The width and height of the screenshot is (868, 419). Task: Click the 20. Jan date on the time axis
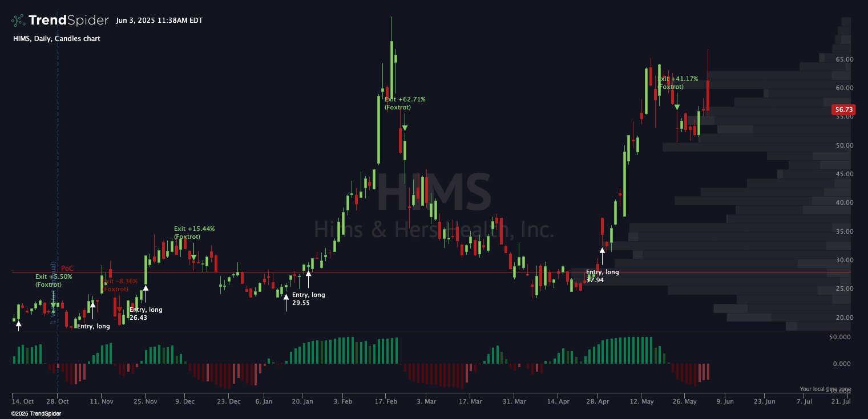(x=302, y=401)
